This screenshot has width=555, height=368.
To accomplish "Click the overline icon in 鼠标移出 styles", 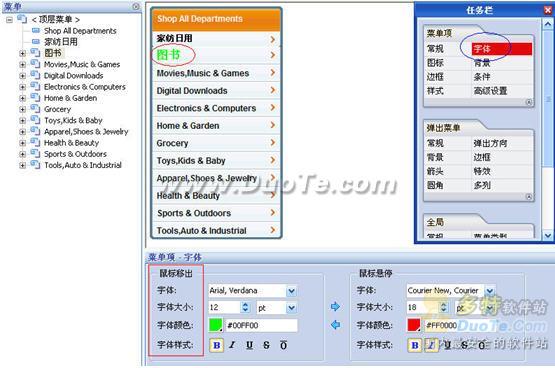I will click(284, 345).
